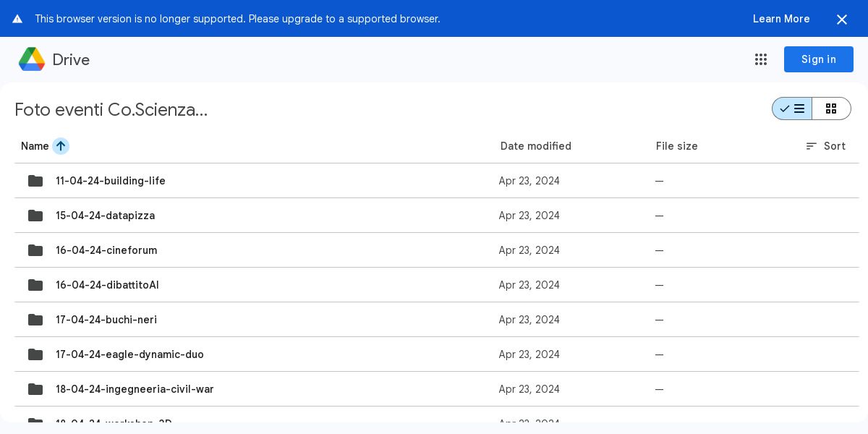Click the 16-04-24-dibattitoAI folder icon

pyautogui.click(x=35, y=285)
